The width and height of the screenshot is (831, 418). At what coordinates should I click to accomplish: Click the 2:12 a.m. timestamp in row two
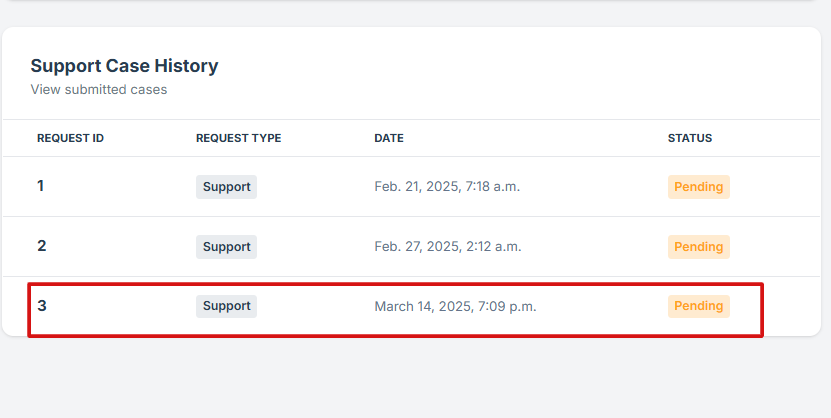pyautogui.click(x=494, y=247)
